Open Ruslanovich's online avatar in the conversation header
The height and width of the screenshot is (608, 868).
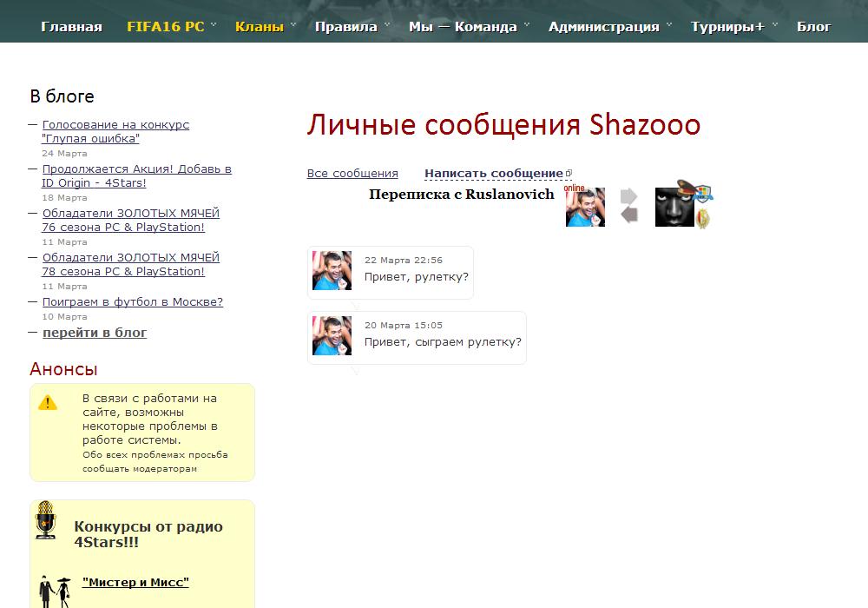coord(585,207)
